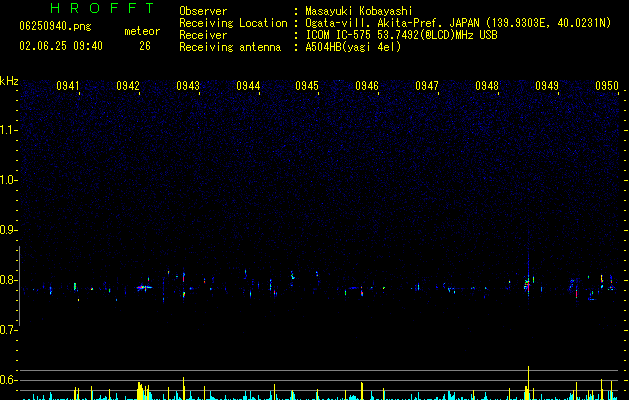Viewport: 629px width, 400px height.
Task: Click the 0.7 kHz axis label
Action: [x=8, y=330]
